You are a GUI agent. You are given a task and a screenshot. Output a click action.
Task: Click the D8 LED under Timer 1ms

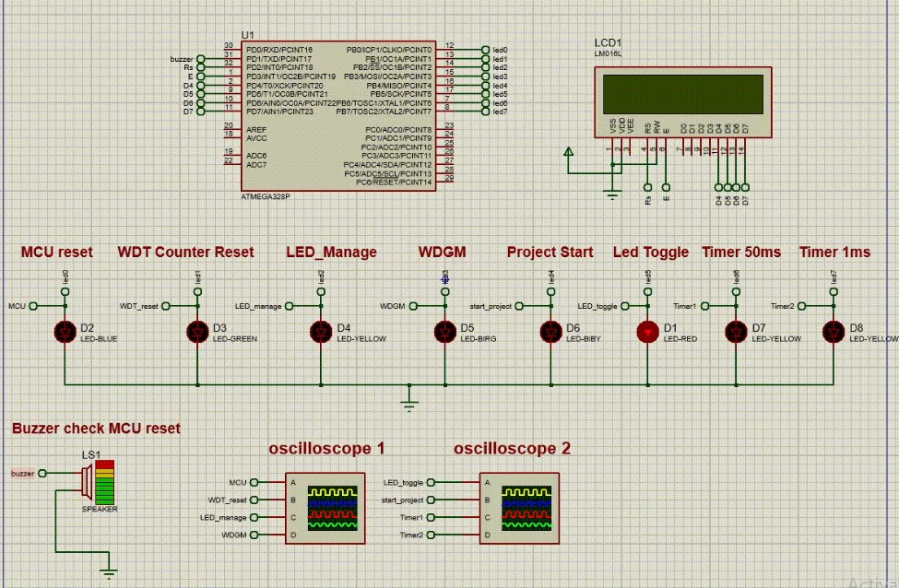pos(834,331)
